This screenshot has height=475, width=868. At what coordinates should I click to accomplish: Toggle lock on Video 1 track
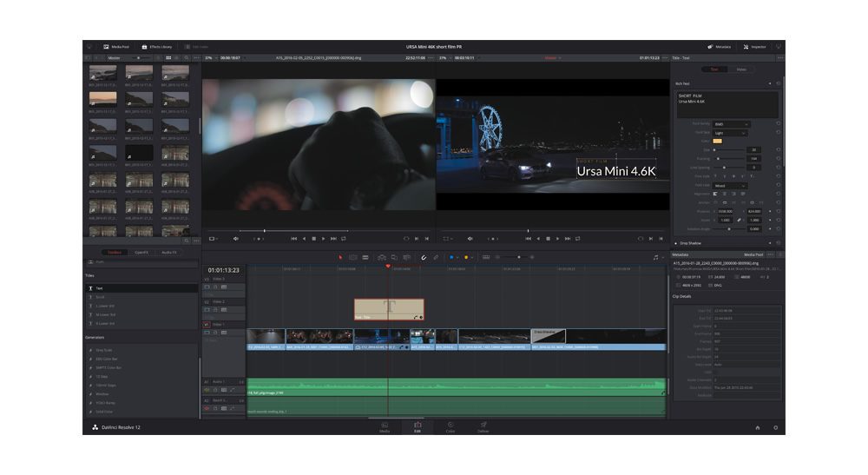(x=215, y=333)
